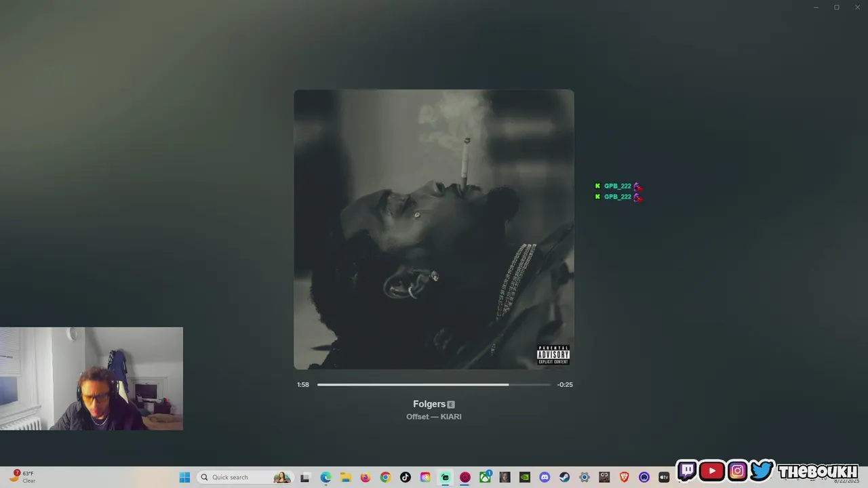Click the Folgers album artwork

pos(434,229)
